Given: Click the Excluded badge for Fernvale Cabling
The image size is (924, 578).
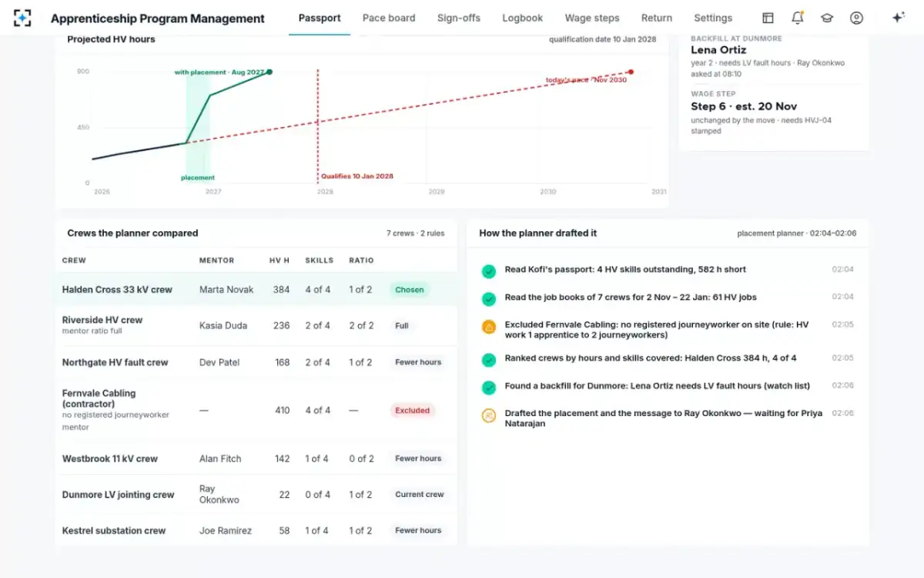Looking at the screenshot, I should pyautogui.click(x=412, y=411).
